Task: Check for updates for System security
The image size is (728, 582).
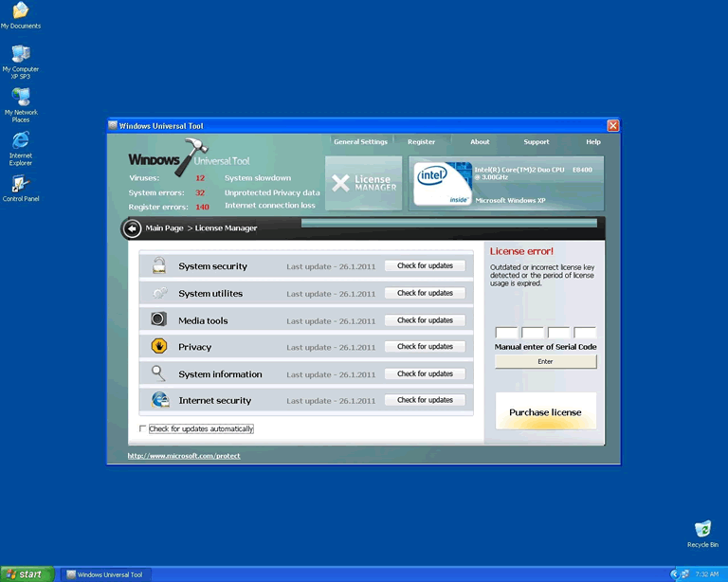Action: click(425, 266)
